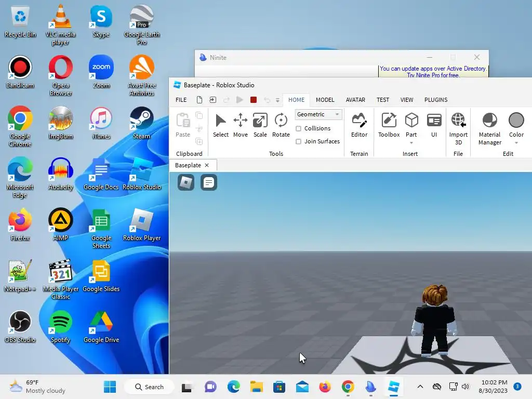Click the grayed Play button
The height and width of the screenshot is (399, 532).
[x=240, y=100]
